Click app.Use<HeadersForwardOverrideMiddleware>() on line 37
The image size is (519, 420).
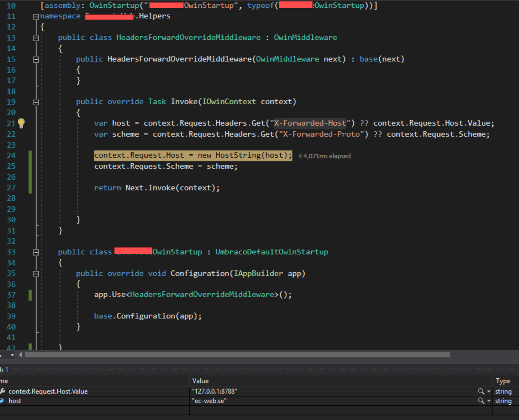tap(193, 295)
